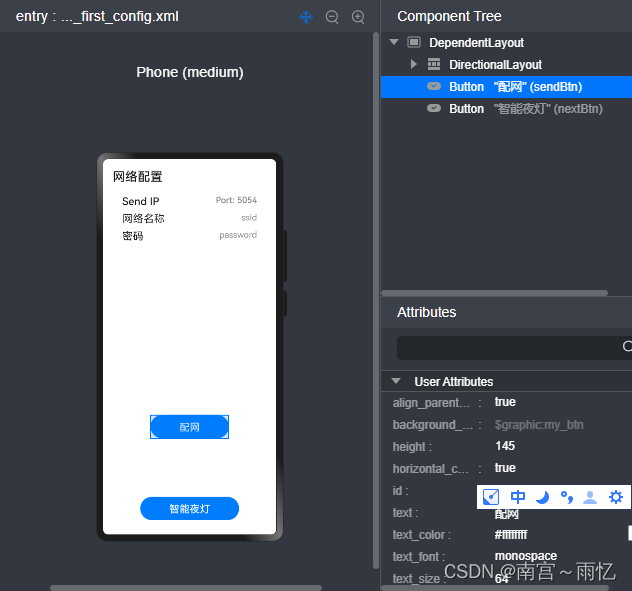Viewport: 632px width, 591px height.
Task: Focus the Attributes search field
Action: coord(514,348)
